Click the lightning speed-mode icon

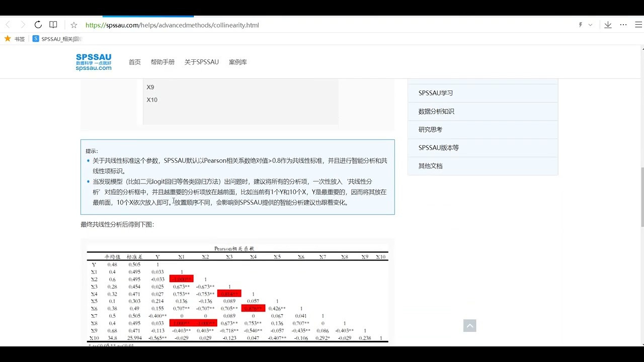[x=580, y=25]
